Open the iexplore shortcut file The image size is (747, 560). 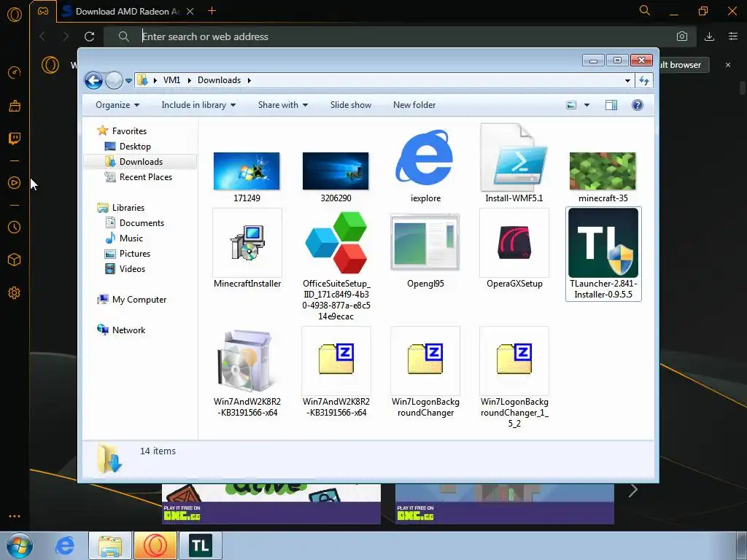[x=425, y=165]
